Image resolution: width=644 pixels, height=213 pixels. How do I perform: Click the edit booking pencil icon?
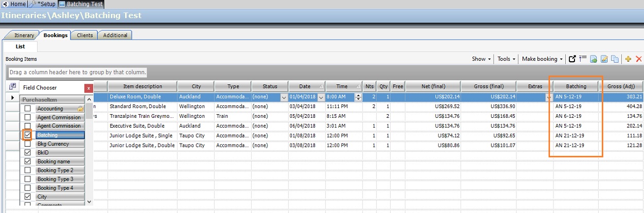coord(604,59)
